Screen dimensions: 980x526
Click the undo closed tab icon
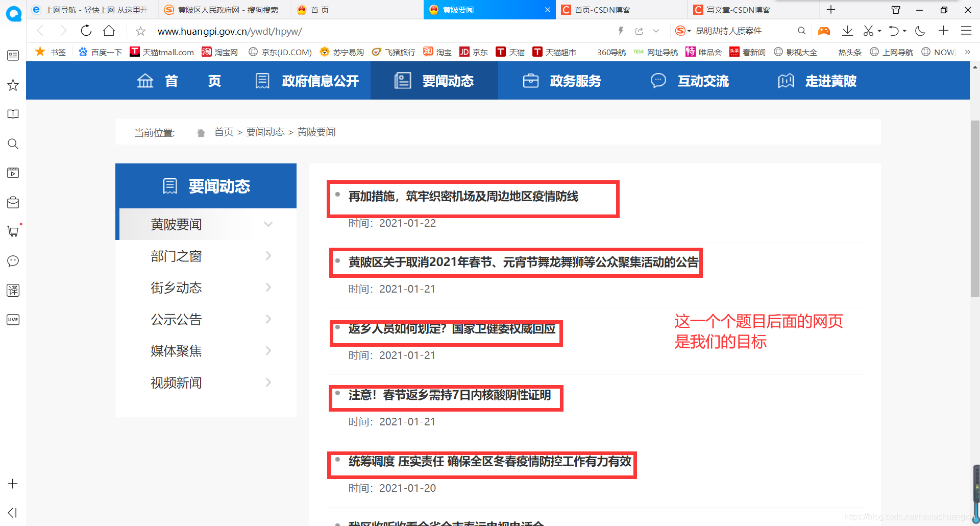coord(893,31)
